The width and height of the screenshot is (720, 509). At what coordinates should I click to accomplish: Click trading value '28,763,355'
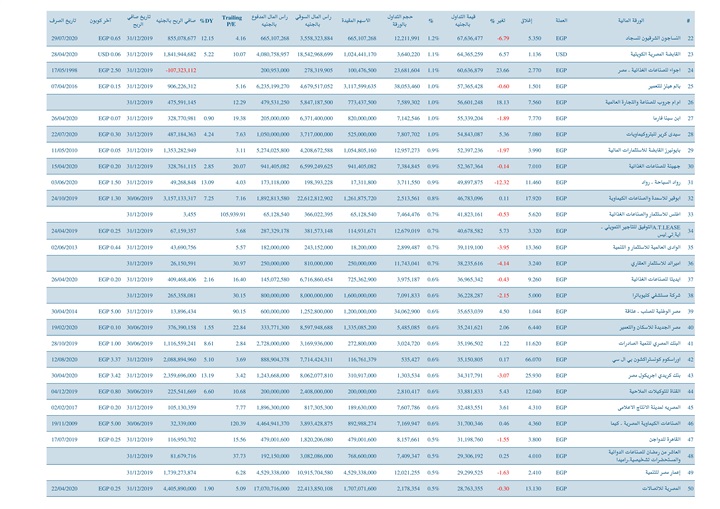coord(470,489)
